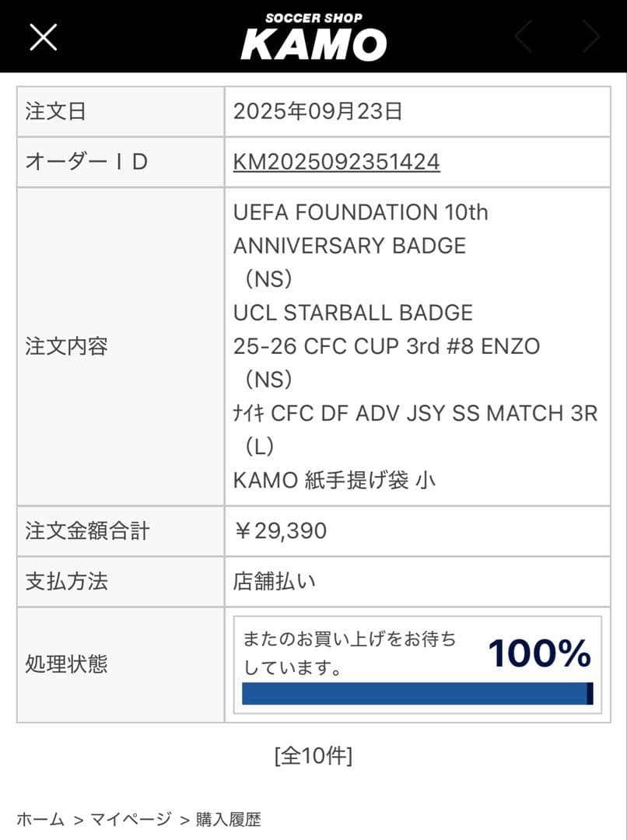Select the UCL STARBALL BADGE line item
Viewport: 627px width, 840px height.
(353, 313)
